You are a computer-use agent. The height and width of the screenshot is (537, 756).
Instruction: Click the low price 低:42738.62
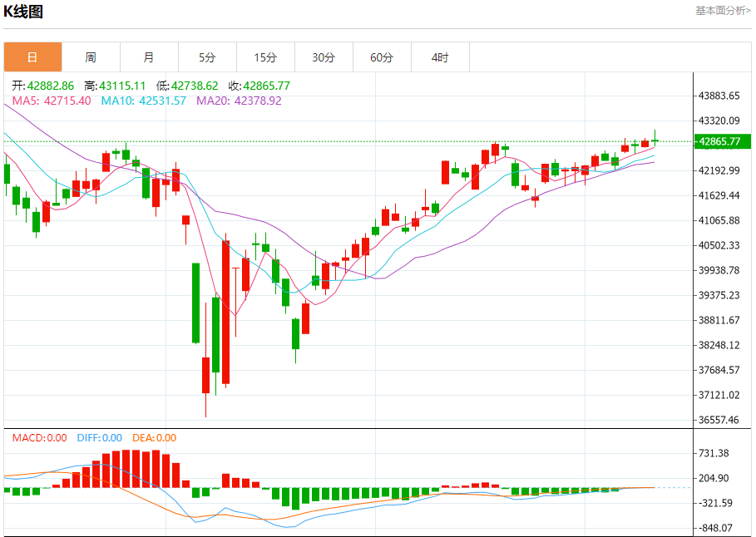187,86
